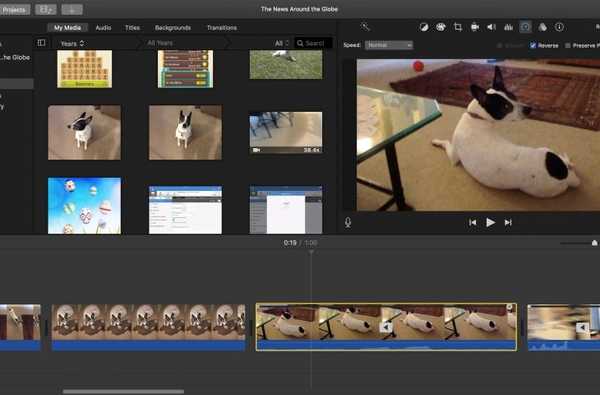Select the game menu screenshot thumbnail

tap(185, 69)
